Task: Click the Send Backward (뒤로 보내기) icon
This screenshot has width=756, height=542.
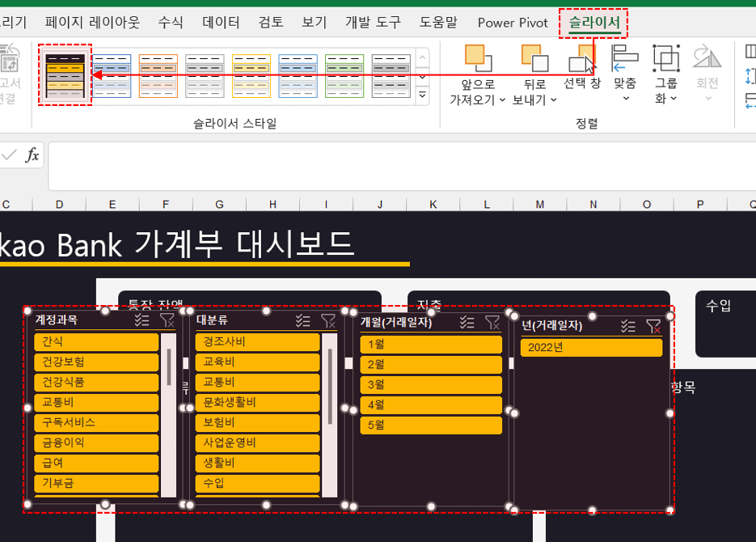Action: 534,58
